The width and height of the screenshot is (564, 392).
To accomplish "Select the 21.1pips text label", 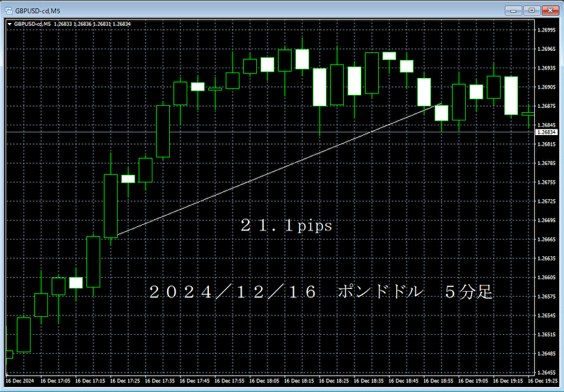I will (x=286, y=226).
